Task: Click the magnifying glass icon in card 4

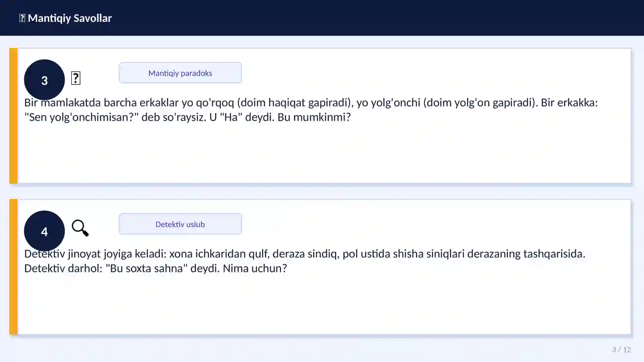Action: pyautogui.click(x=80, y=228)
